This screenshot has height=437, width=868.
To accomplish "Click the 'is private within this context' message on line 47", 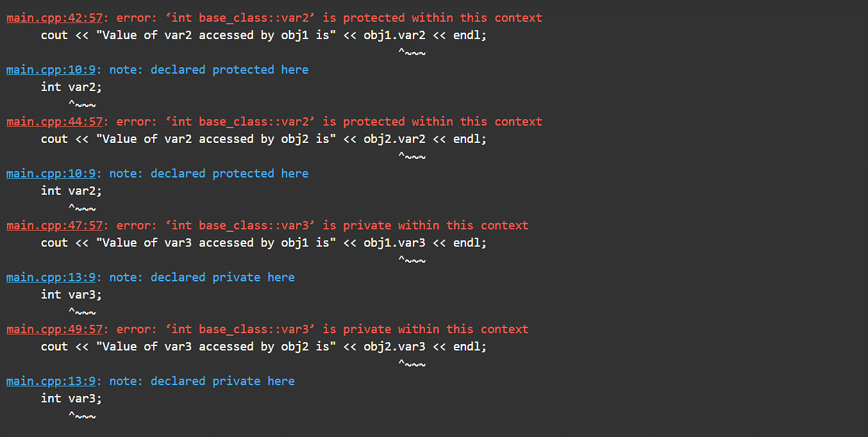I will [426, 226].
